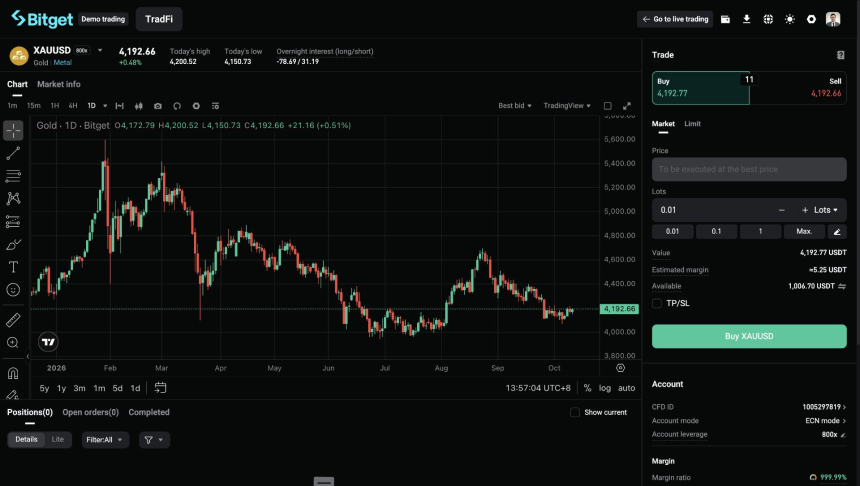The height and width of the screenshot is (486, 860).
Task: Switch the light theme sun icon
Action: tap(789, 19)
